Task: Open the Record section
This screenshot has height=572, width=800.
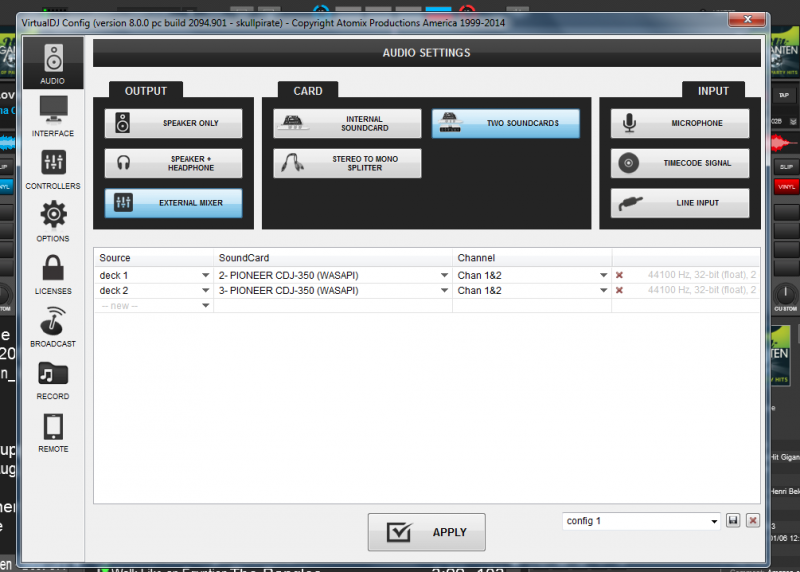Action: pos(53,381)
